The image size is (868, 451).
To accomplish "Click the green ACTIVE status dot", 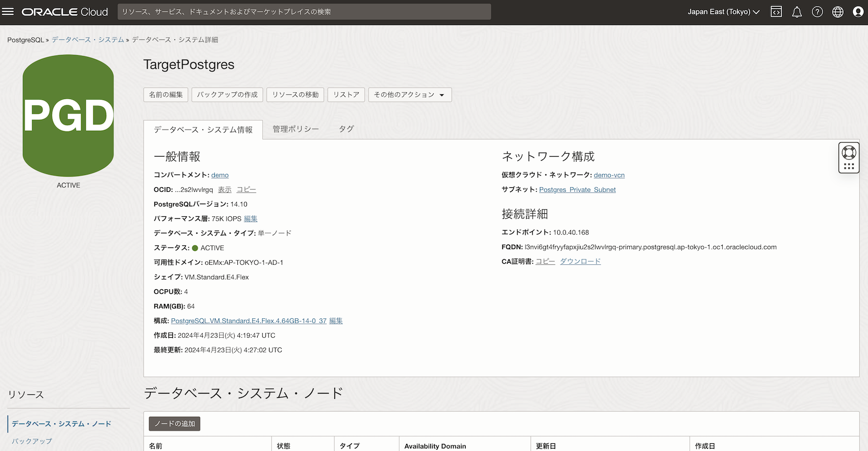I will 195,248.
